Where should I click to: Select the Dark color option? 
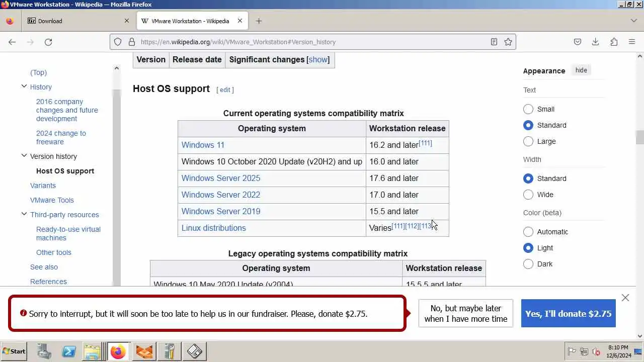[x=528, y=264]
